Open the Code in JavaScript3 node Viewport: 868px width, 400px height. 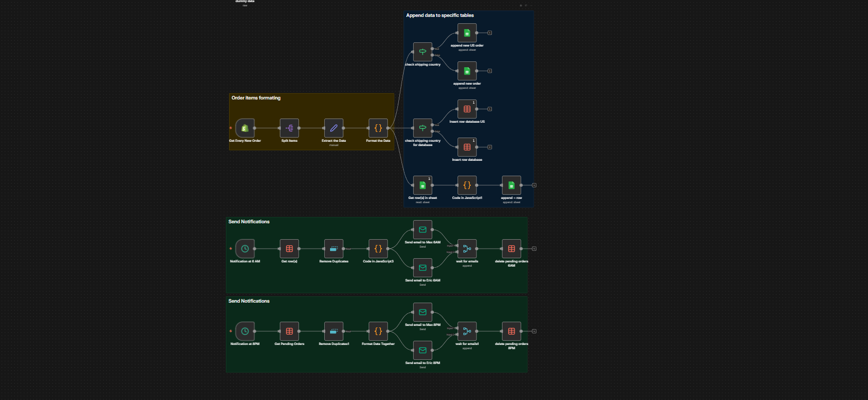[x=378, y=249]
